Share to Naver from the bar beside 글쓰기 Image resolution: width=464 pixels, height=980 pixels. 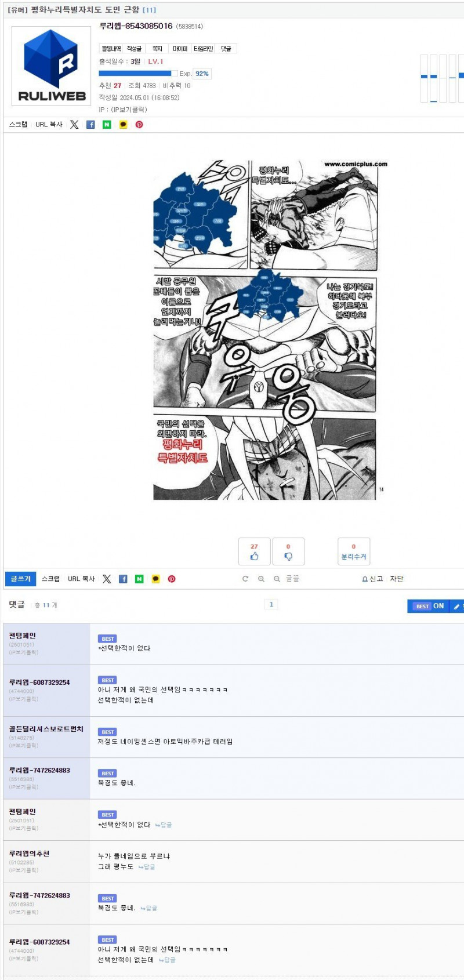pos(139,579)
